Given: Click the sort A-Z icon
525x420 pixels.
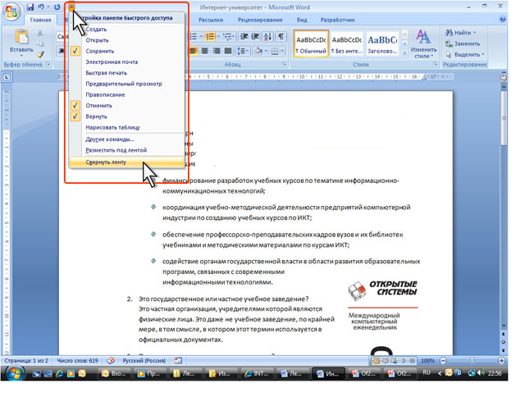Looking at the screenshot, I should tap(268, 36).
